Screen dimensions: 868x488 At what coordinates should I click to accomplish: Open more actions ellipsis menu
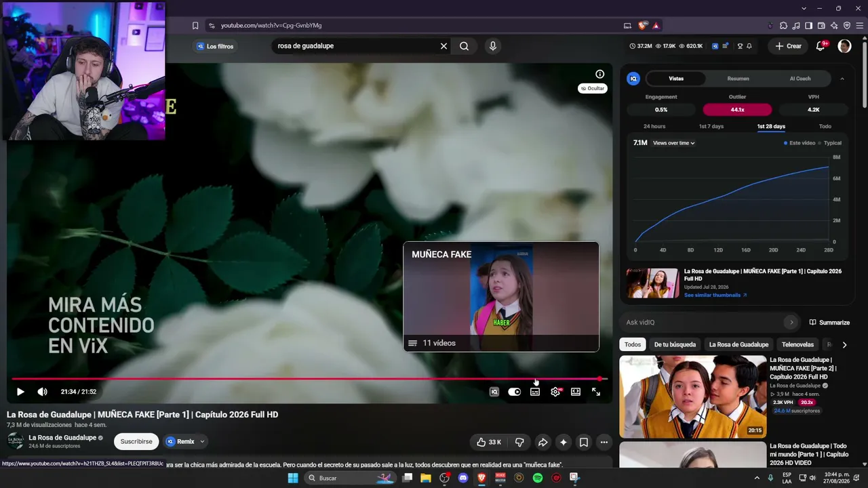604,442
